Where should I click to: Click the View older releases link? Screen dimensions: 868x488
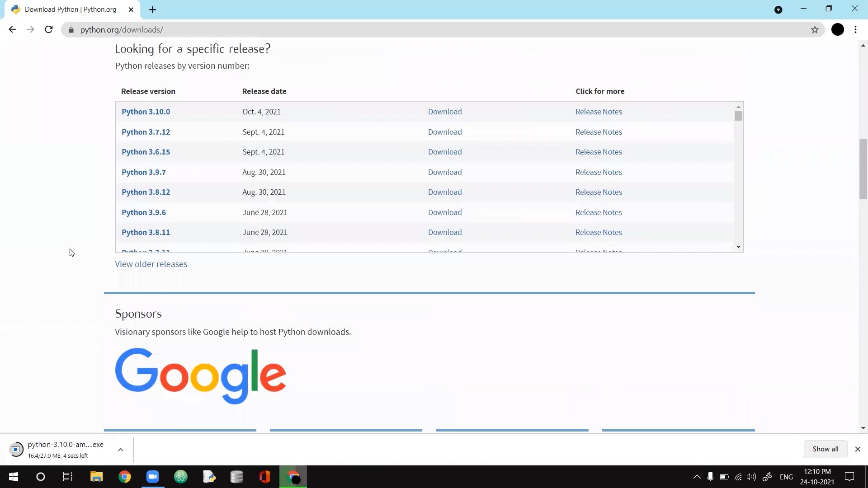coord(151,264)
